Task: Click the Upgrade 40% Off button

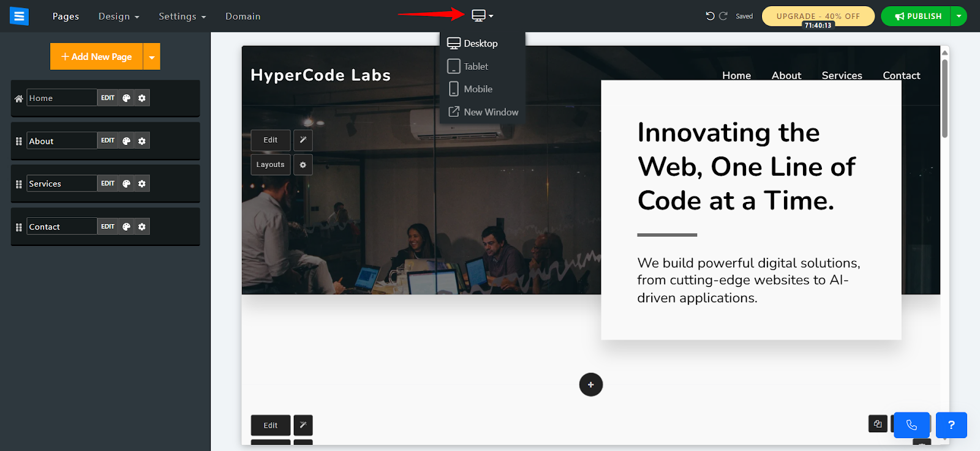Action: [818, 16]
